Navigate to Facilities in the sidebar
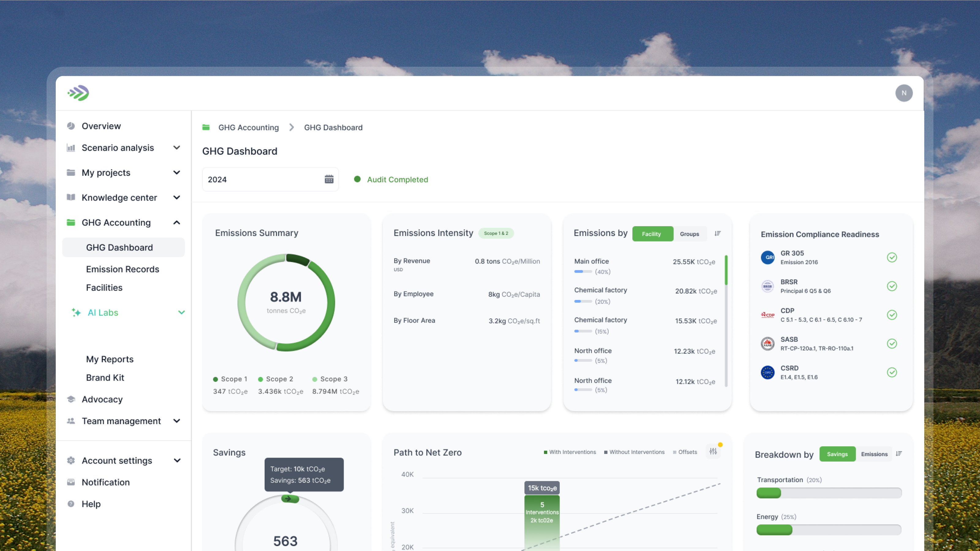 [x=104, y=287]
